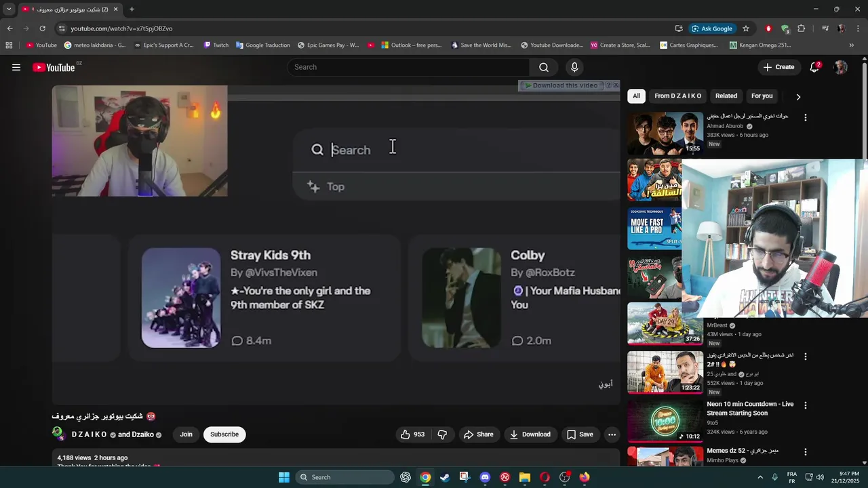Open Windows Start menu

point(284,477)
